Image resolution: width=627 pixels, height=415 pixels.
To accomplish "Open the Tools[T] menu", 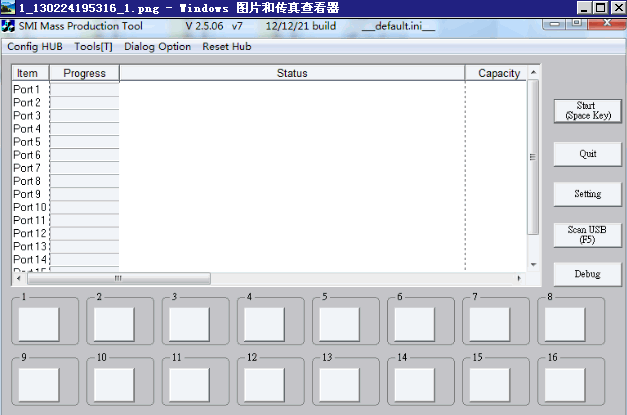I will 93,46.
